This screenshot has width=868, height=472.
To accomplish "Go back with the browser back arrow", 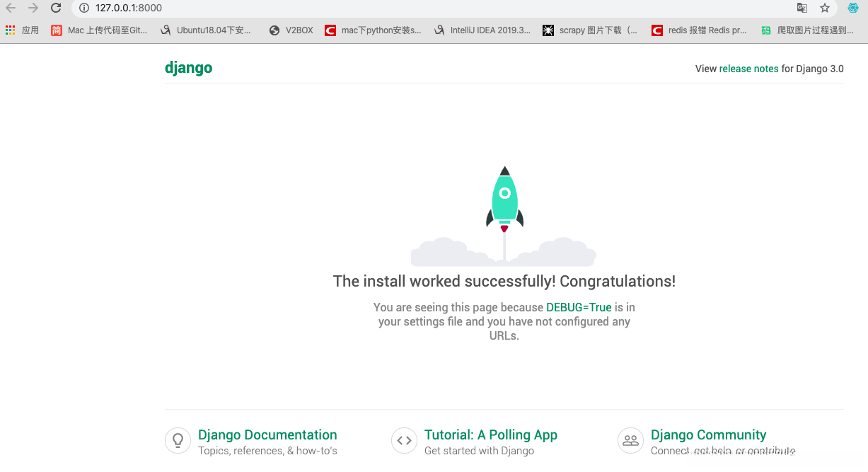I will coord(11,8).
